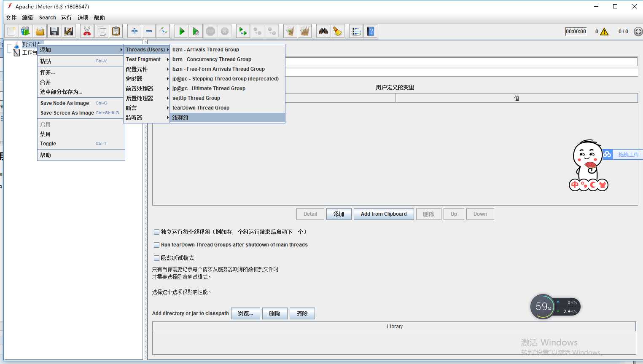Click 清除 button for classpath

[x=302, y=313]
